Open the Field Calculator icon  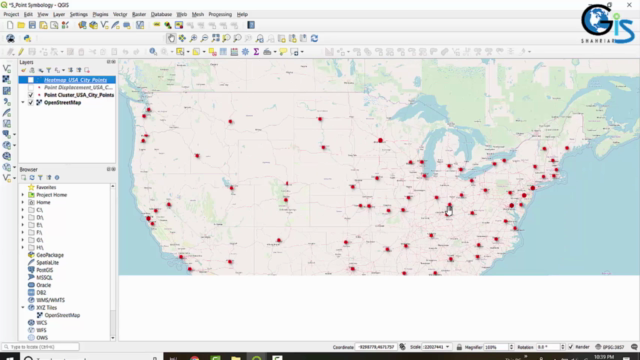tap(234, 52)
